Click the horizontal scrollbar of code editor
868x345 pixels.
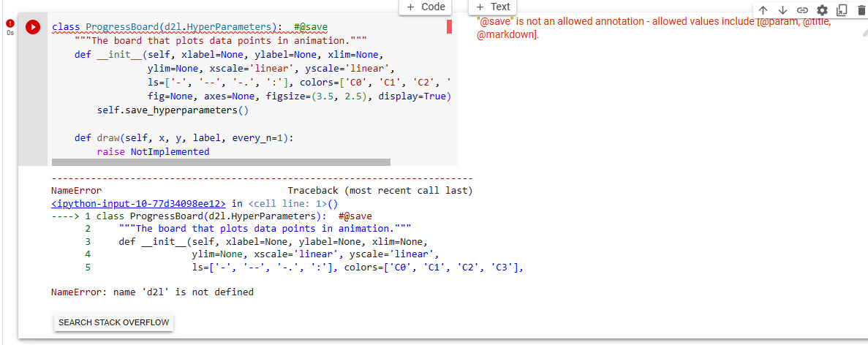(221, 162)
